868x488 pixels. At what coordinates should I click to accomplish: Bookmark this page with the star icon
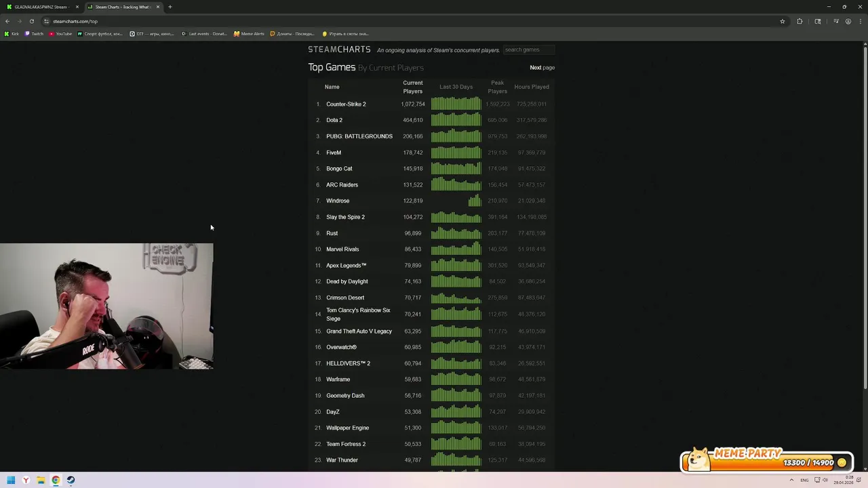point(782,21)
